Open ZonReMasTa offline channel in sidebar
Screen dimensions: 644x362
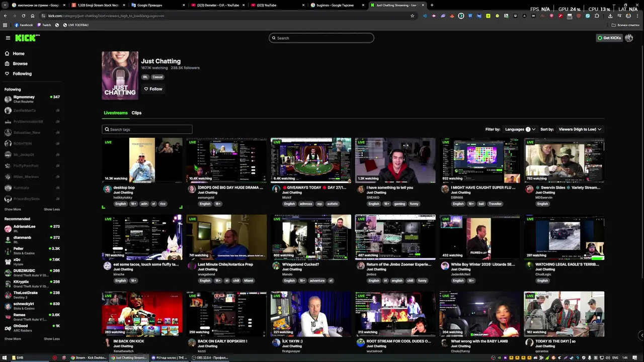[x=32, y=110]
